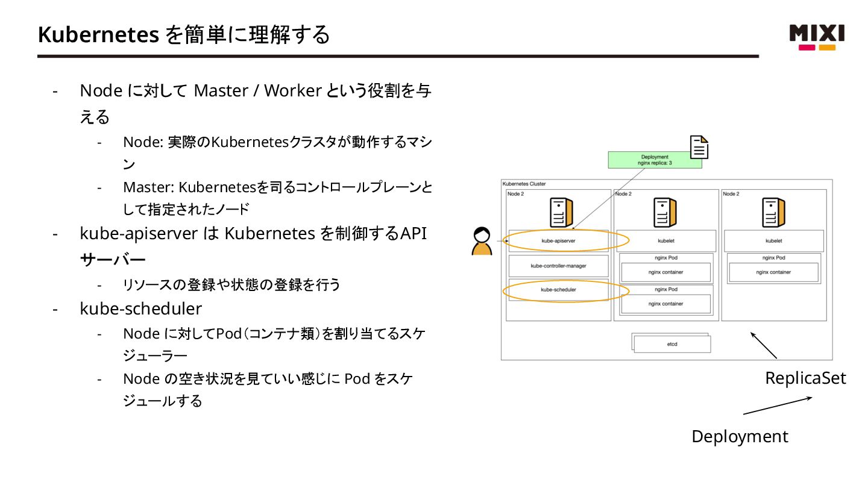Click the document icon beside the Deployment box
This screenshot has width=868, height=488.
699,147
